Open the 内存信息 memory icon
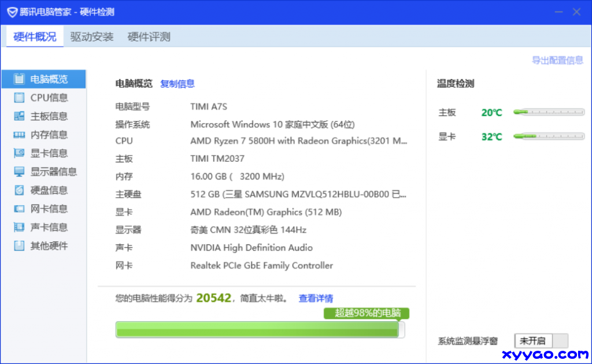Viewport: 592px width, 364px height. tap(19, 135)
